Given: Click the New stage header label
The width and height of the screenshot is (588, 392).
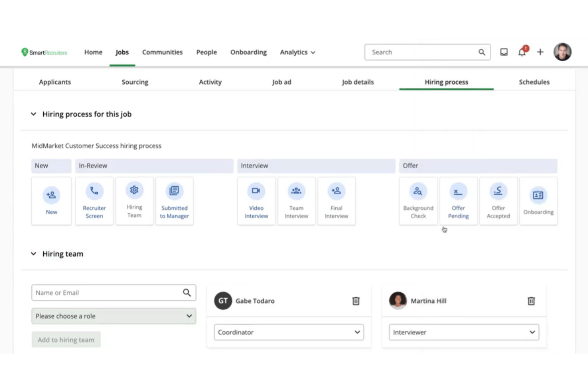Looking at the screenshot, I should tap(41, 166).
